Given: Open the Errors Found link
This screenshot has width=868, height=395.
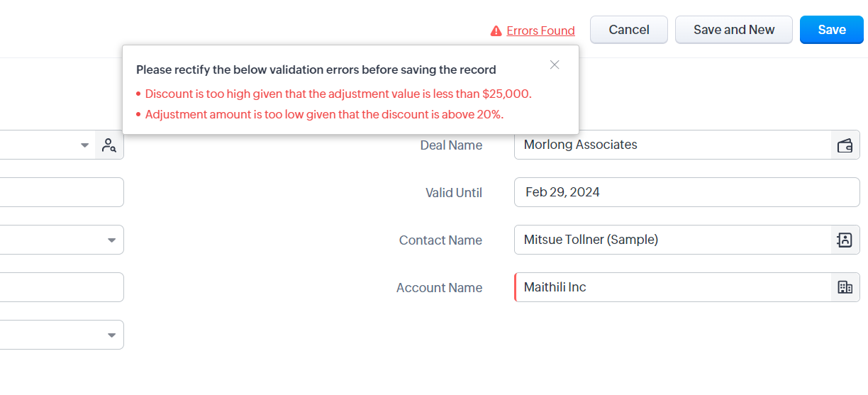Looking at the screenshot, I should coord(540,30).
